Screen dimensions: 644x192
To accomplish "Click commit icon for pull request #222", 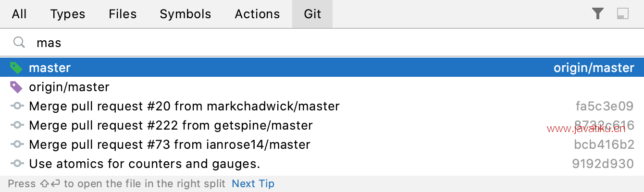I will click(17, 125).
